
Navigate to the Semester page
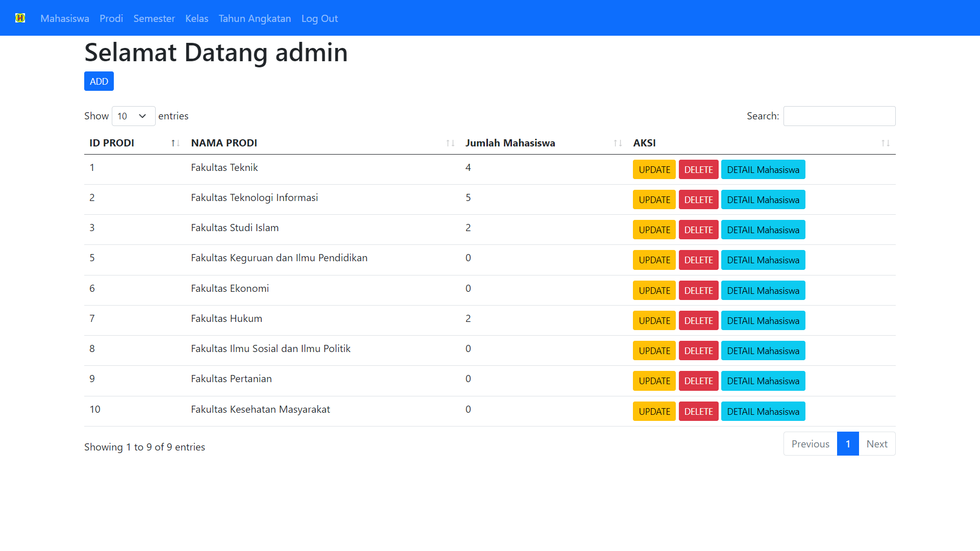[154, 18]
